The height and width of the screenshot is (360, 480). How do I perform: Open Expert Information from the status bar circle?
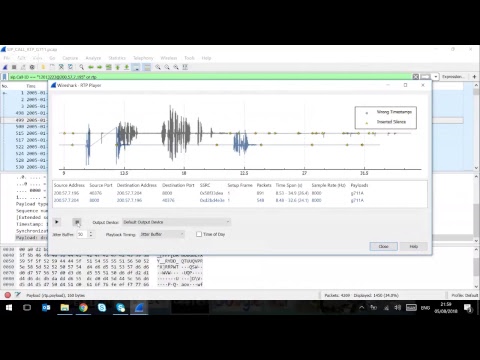click(x=8, y=295)
